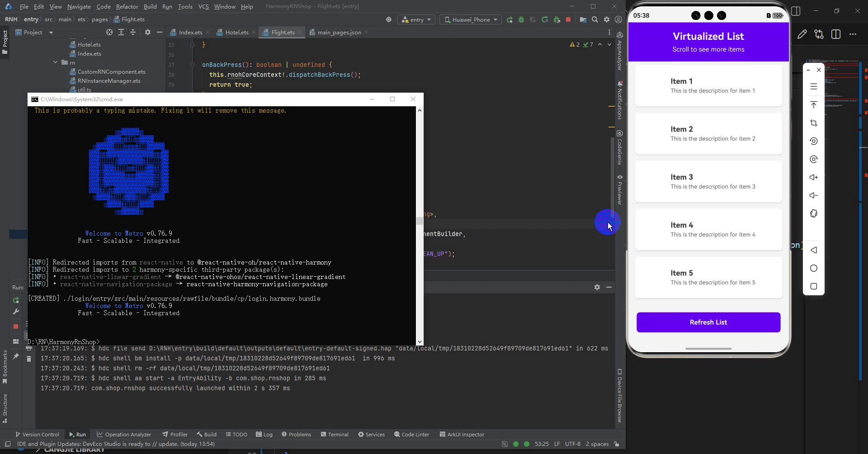
Task: Open the Huawei_Phone device dropdown
Action: (471, 19)
